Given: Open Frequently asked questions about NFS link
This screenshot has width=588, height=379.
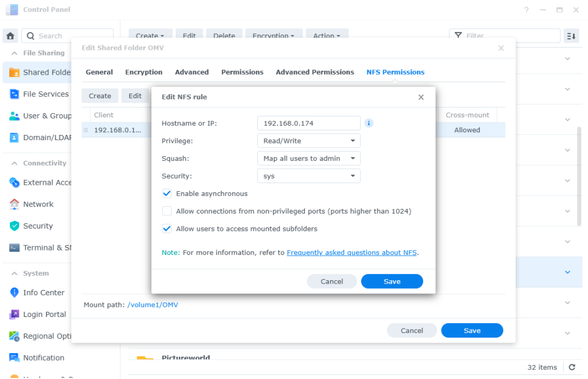Looking at the screenshot, I should [352, 253].
